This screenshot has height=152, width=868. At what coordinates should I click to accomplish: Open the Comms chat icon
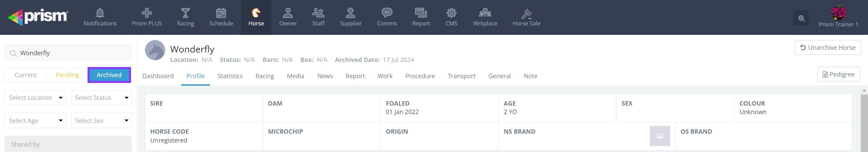pyautogui.click(x=387, y=13)
